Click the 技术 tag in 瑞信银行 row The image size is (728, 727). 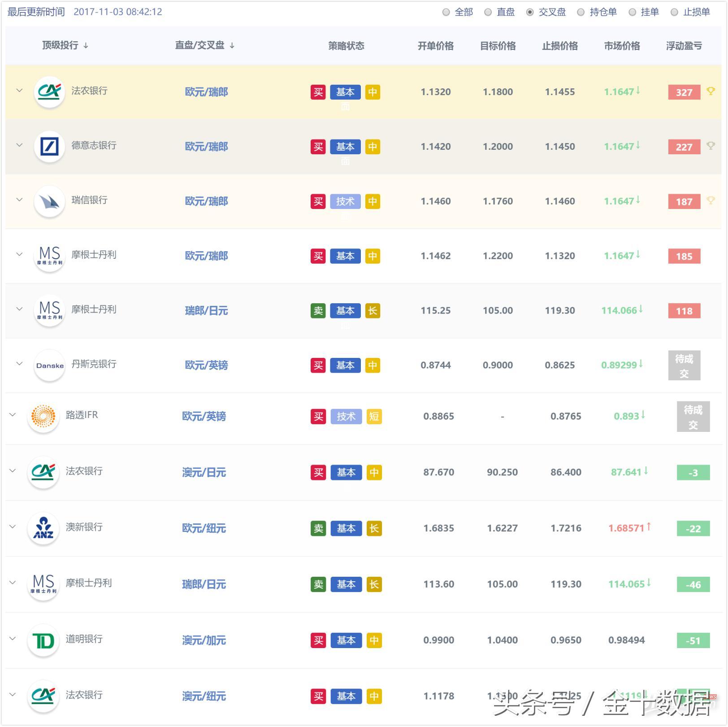345,201
